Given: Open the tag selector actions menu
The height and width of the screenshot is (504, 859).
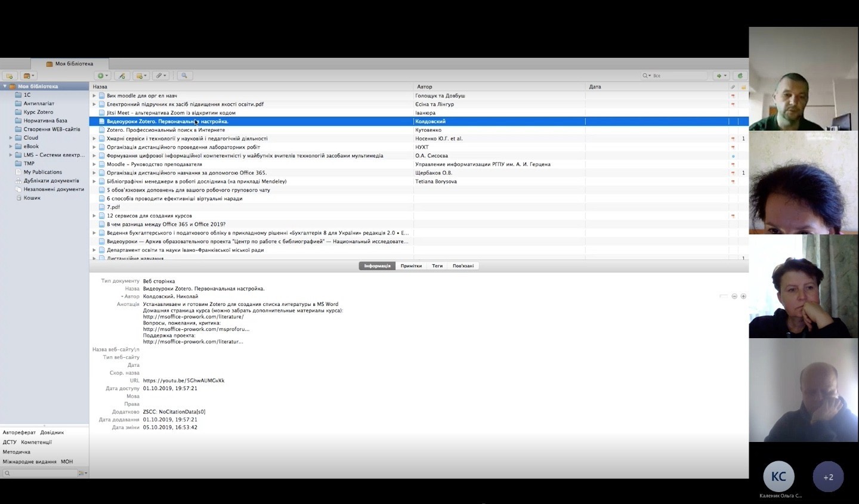Looking at the screenshot, I should pos(83,473).
